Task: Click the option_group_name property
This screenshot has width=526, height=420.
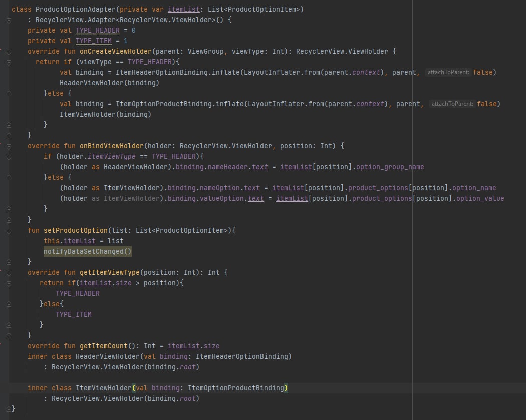Action: (390, 167)
